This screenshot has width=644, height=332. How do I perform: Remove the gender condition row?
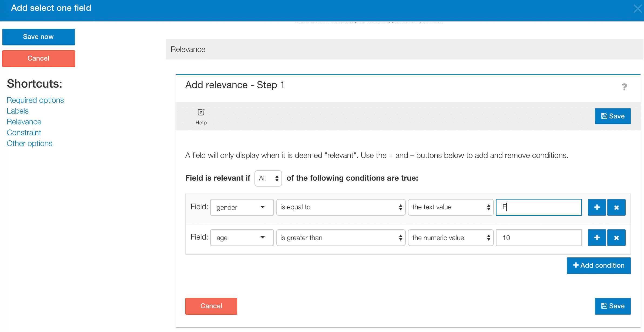[x=616, y=207]
